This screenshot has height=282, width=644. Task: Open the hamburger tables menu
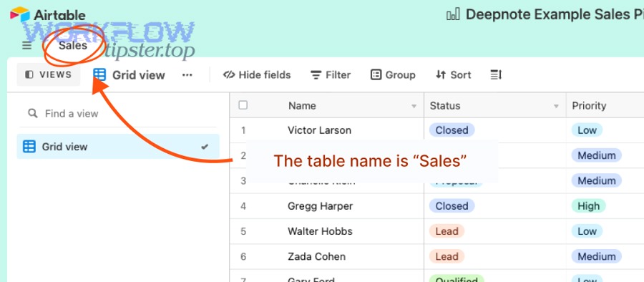point(26,46)
